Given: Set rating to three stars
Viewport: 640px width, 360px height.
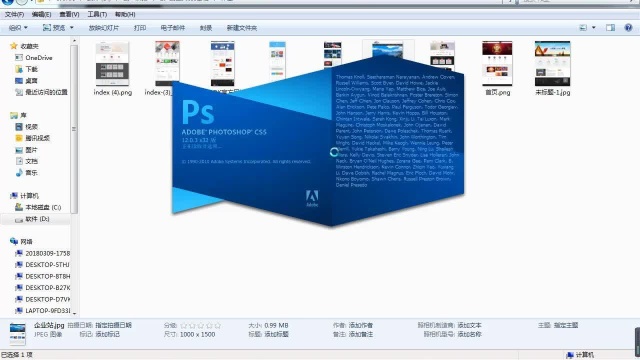Looking at the screenshot, I should [x=200, y=325].
